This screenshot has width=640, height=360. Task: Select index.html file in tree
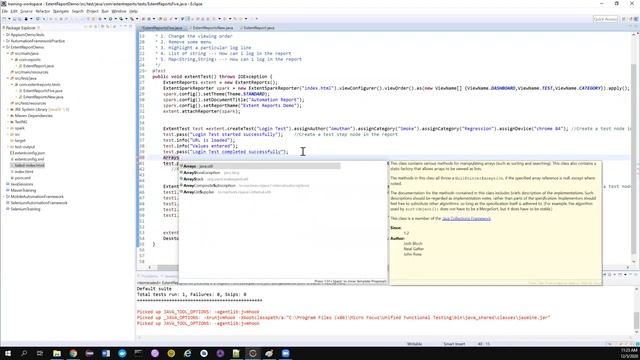[24, 171]
